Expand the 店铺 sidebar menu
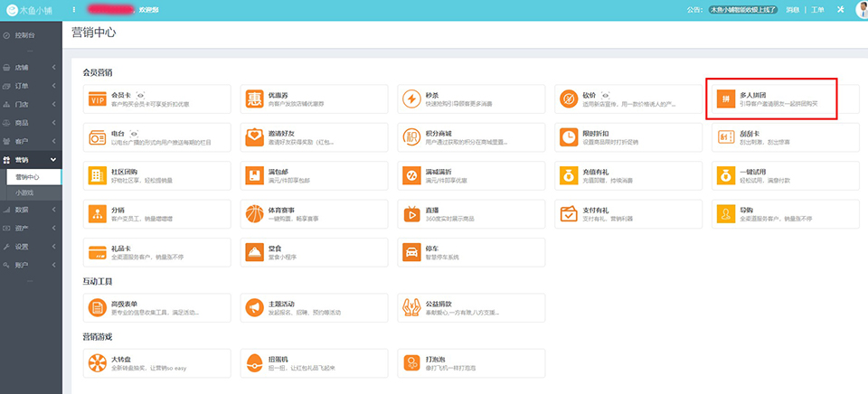Screen dimensions: 868x394 tap(30, 68)
